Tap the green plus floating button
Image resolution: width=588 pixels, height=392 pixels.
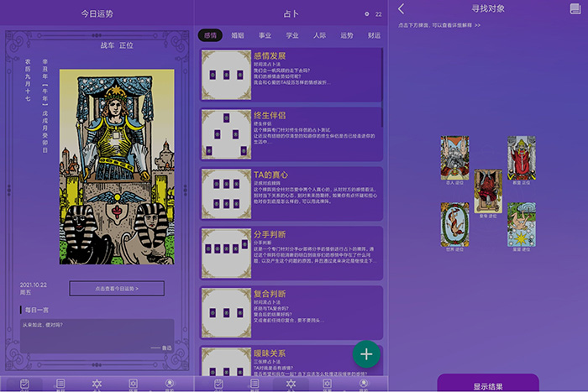point(366,353)
